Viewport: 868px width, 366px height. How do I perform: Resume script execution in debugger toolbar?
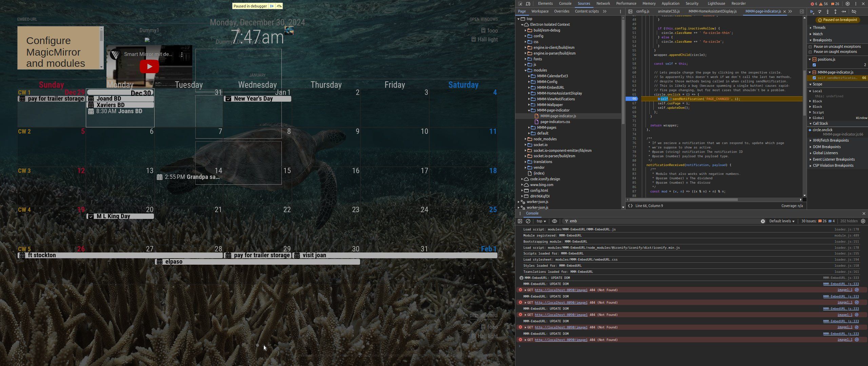tap(812, 12)
